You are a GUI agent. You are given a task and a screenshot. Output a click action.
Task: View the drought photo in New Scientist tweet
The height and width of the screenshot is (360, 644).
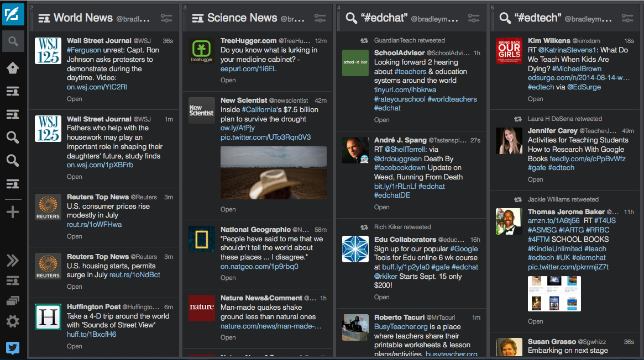273,173
